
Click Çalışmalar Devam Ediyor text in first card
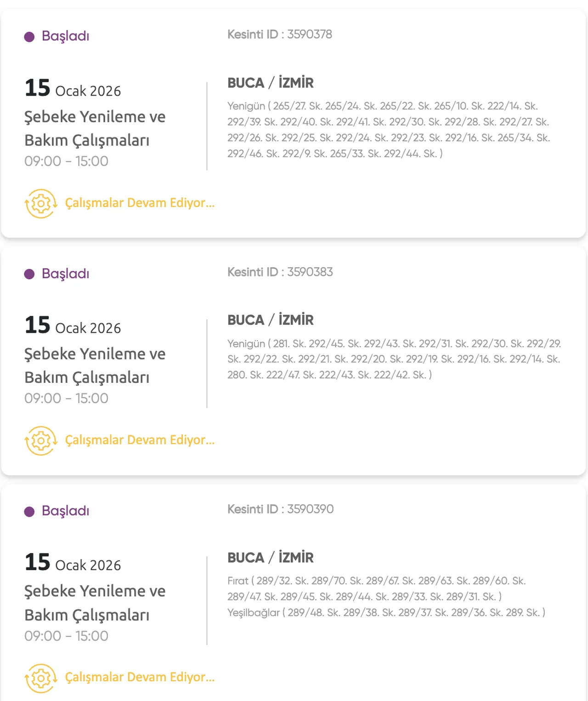(x=140, y=203)
